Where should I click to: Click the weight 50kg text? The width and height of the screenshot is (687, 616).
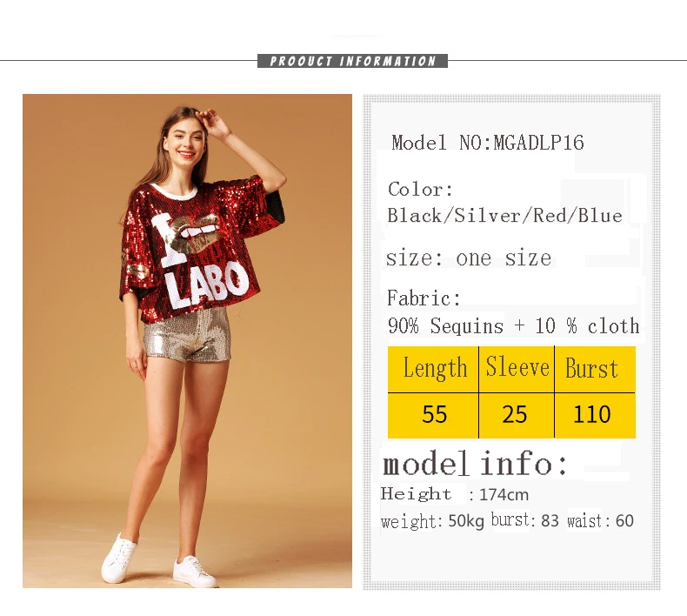pyautogui.click(x=432, y=521)
